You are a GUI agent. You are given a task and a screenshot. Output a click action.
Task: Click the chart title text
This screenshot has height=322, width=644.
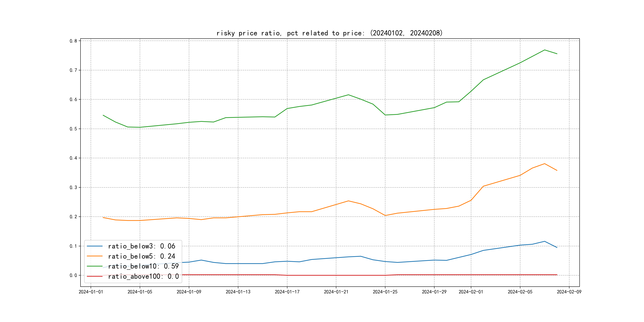(x=329, y=33)
